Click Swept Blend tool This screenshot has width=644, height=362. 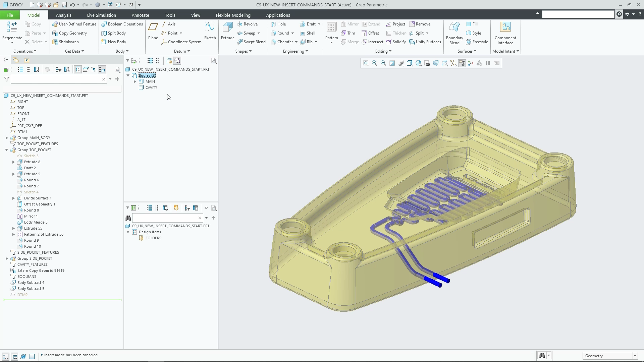[x=251, y=42]
